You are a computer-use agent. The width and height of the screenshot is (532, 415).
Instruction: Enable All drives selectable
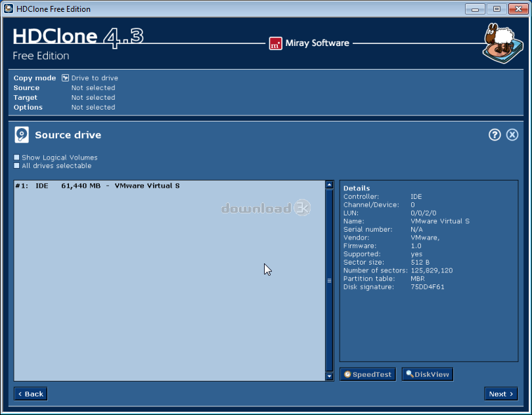[x=16, y=165]
